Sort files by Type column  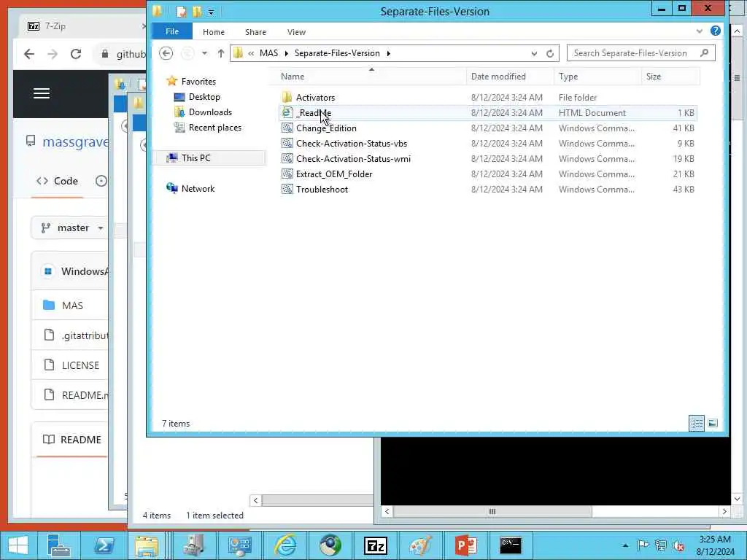[568, 76]
